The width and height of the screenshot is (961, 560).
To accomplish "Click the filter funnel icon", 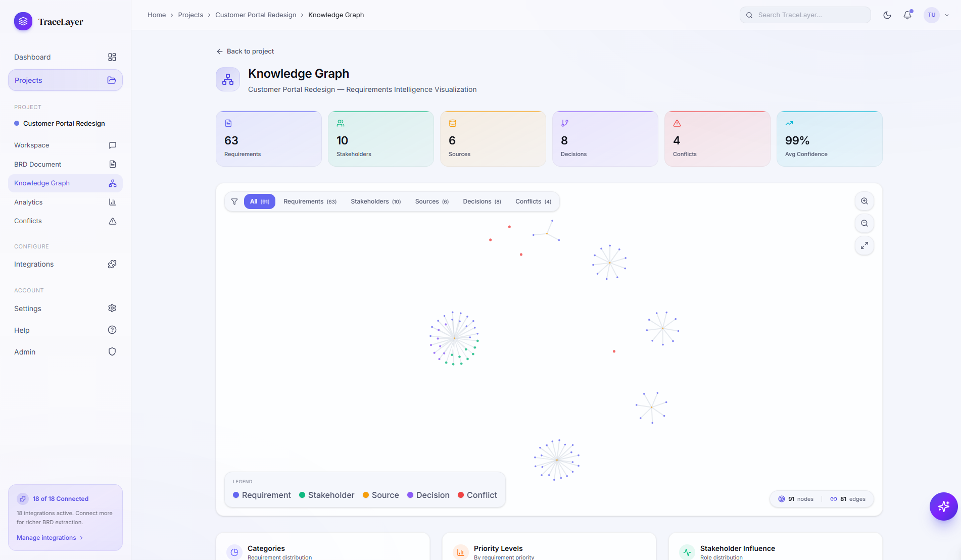I will (234, 201).
